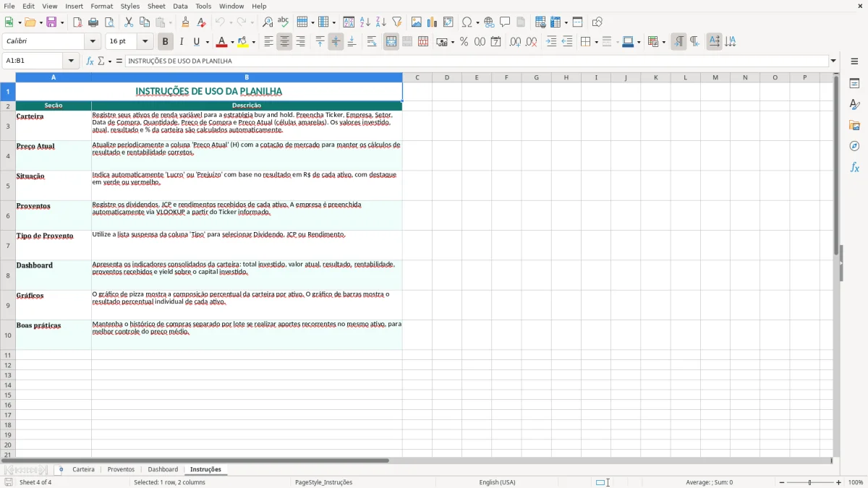
Task: Open Conditional Formatting dropdown arrow
Action: 664,42
